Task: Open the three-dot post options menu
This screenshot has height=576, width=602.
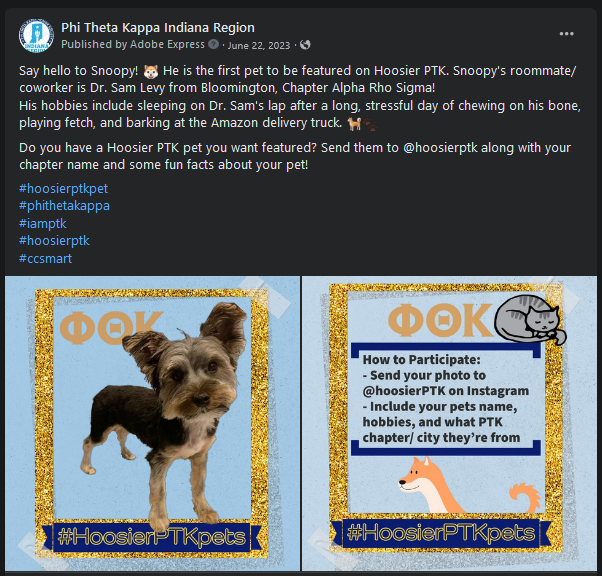Action: coord(566,34)
